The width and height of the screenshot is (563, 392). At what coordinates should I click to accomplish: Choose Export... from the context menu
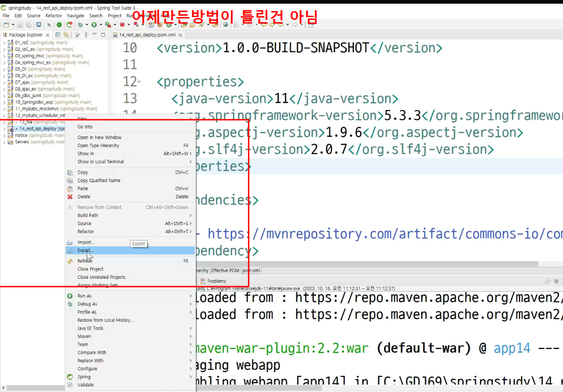click(130, 251)
